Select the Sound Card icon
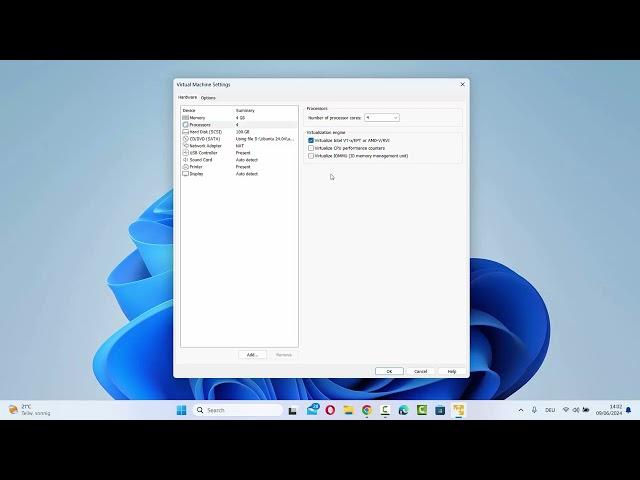This screenshot has width=640, height=480. pyautogui.click(x=185, y=160)
